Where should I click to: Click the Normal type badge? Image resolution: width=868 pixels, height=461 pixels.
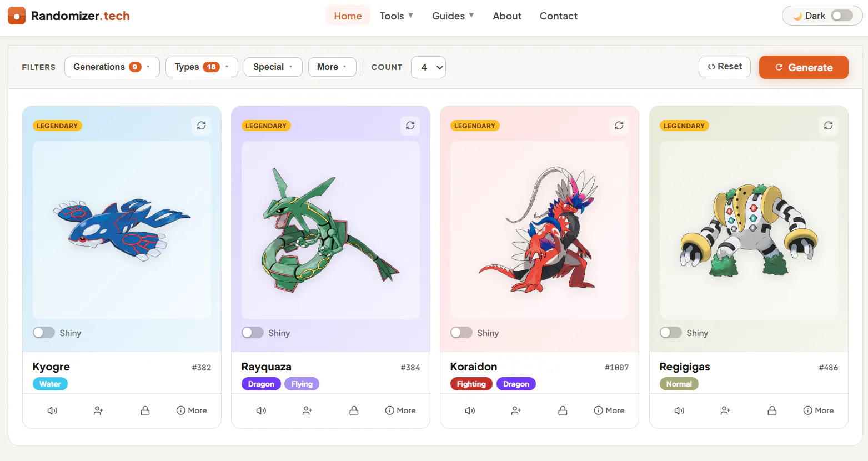[x=679, y=384]
